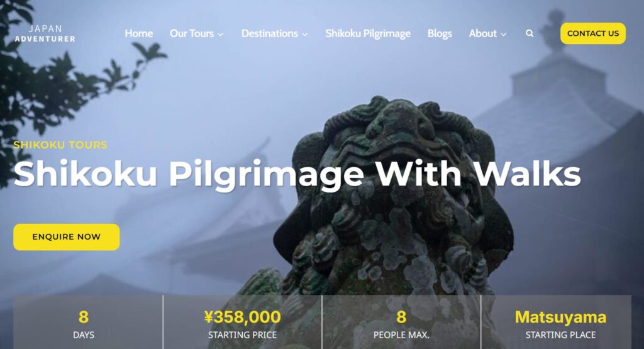The height and width of the screenshot is (349, 644).
Task: Select the Shikoku Tours category label
Action: coord(60,145)
